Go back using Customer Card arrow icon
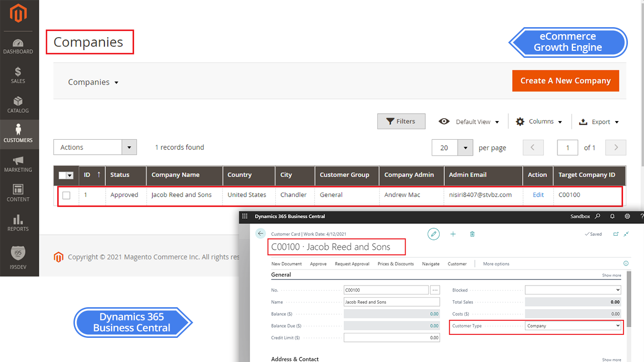Viewport: 644px width, 362px height. pyautogui.click(x=260, y=233)
